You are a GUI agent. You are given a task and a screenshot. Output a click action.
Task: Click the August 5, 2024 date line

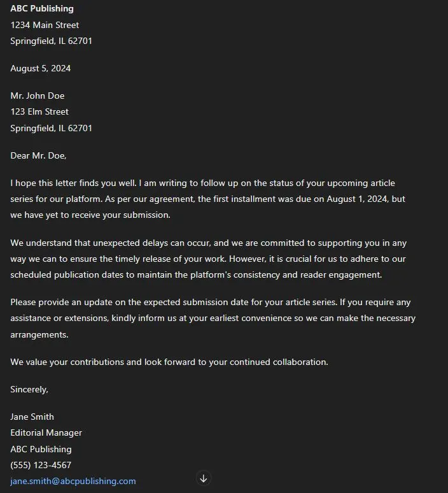pos(41,68)
